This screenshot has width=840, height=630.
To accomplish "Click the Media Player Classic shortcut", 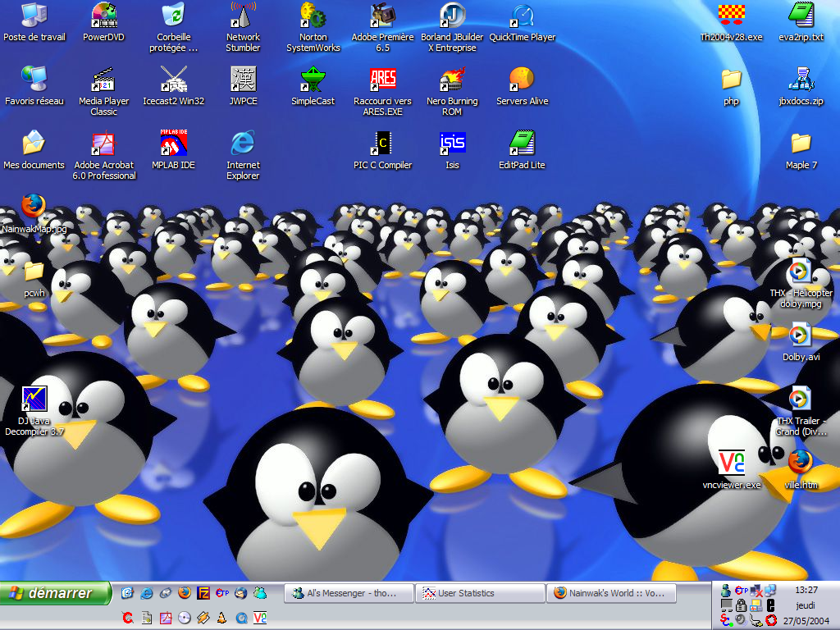I will (104, 80).
